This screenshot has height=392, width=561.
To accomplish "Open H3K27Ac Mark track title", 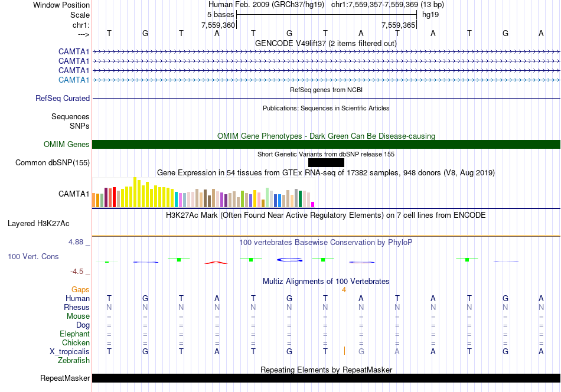I will [x=326, y=215].
